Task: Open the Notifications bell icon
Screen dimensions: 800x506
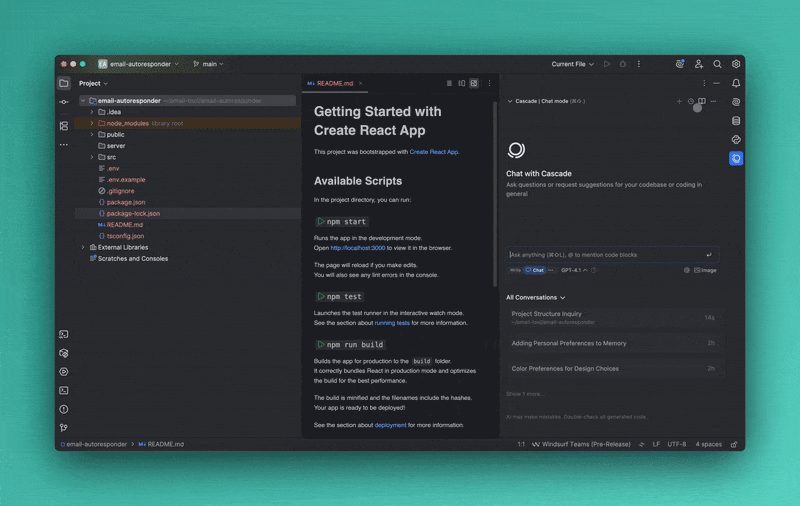Action: (736, 83)
